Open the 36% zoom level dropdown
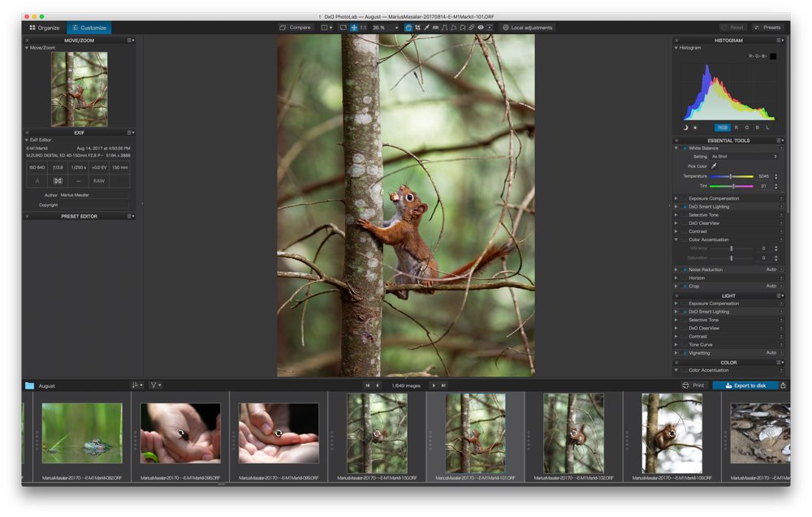812x517 pixels. [x=386, y=28]
